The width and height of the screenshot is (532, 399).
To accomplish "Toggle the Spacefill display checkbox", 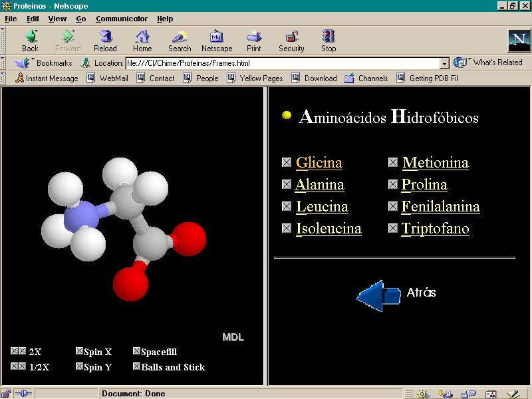I will pyautogui.click(x=136, y=351).
